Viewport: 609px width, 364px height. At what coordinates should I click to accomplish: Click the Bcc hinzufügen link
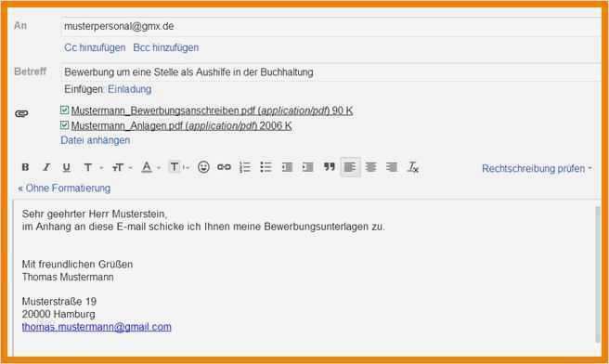166,47
